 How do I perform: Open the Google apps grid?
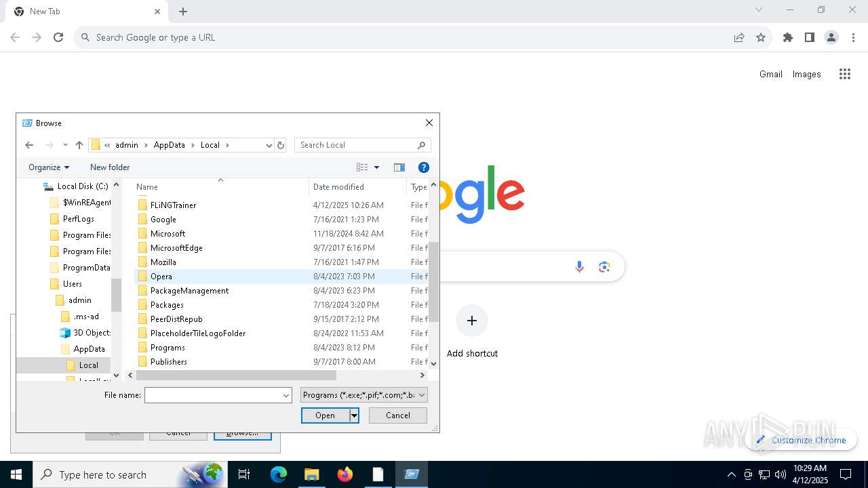pyautogui.click(x=845, y=74)
